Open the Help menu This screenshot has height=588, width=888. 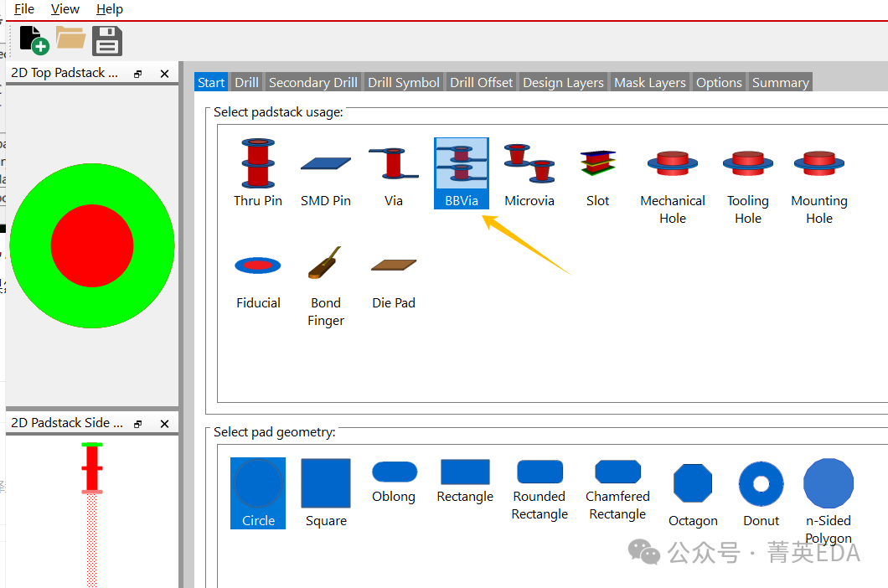(109, 9)
